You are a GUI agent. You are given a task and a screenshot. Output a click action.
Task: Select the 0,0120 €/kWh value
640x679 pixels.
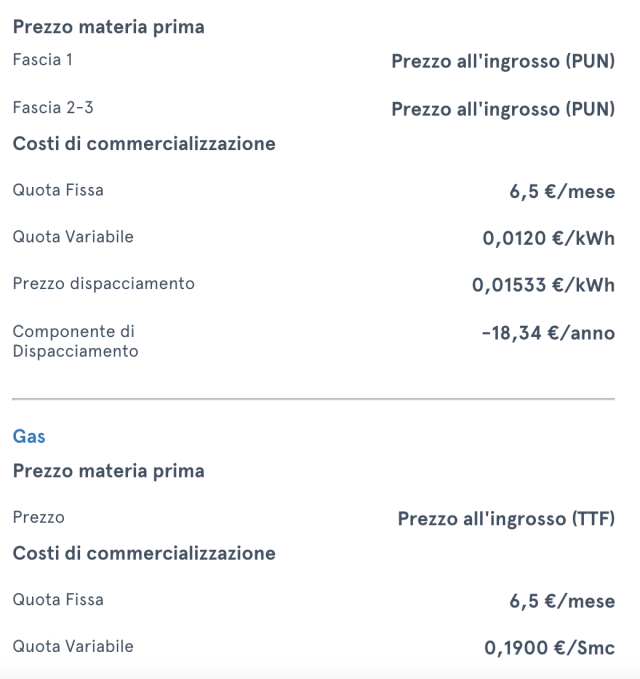click(x=549, y=238)
